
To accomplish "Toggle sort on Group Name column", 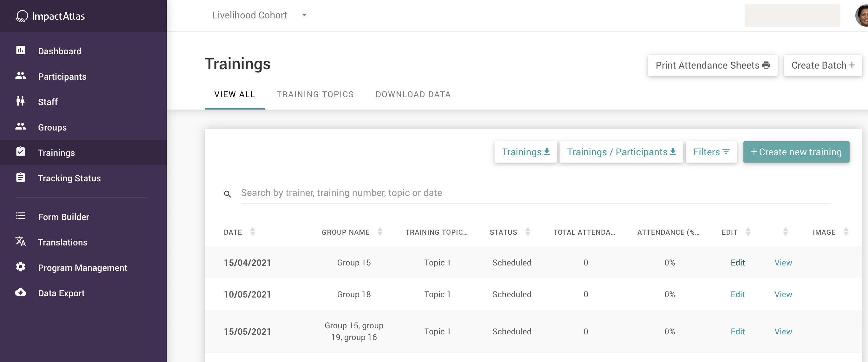I will pyautogui.click(x=380, y=232).
